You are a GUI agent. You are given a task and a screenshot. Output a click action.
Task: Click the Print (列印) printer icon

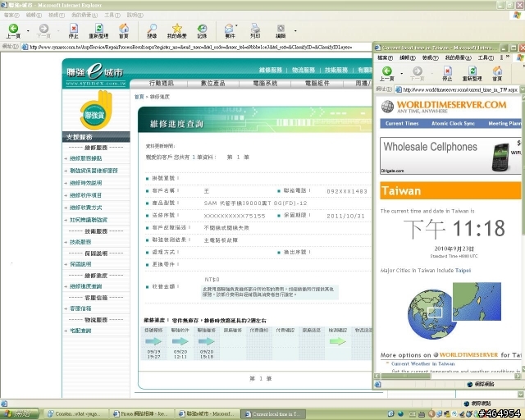click(x=255, y=31)
